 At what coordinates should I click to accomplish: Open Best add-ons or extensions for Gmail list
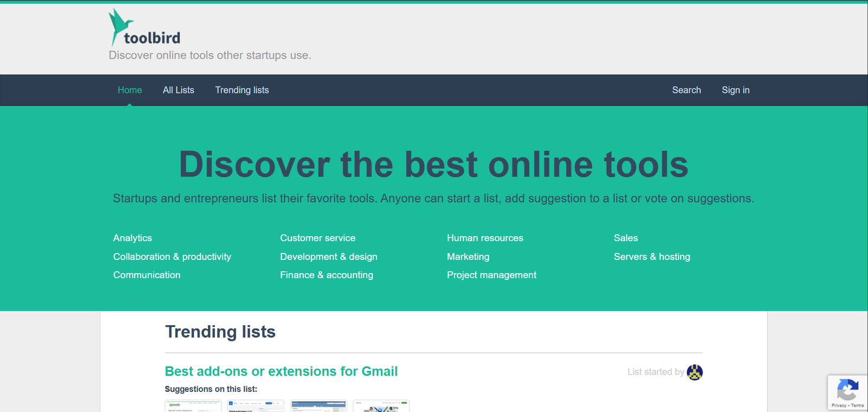point(281,371)
